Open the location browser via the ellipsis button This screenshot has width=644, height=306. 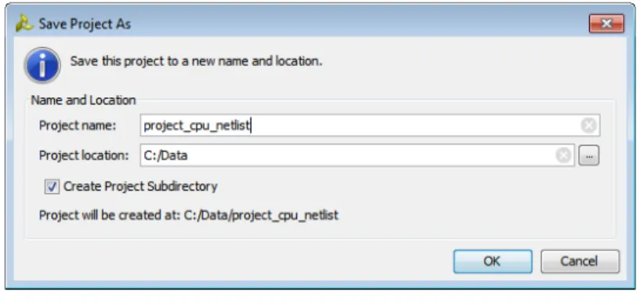[x=589, y=155]
